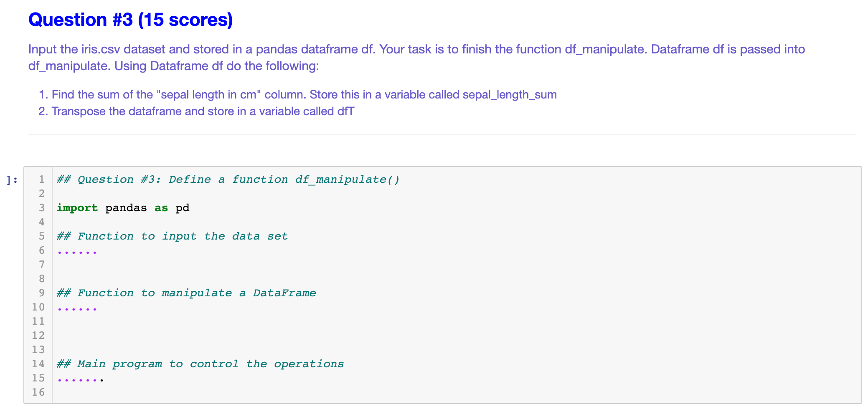Click the Function to manipulate a DataFrame comment
868x409 pixels.
186,293
